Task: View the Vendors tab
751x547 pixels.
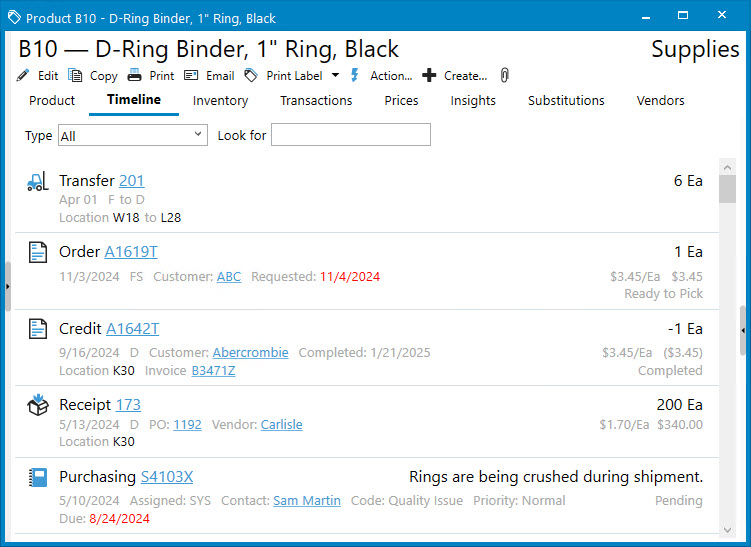Action: (660, 101)
